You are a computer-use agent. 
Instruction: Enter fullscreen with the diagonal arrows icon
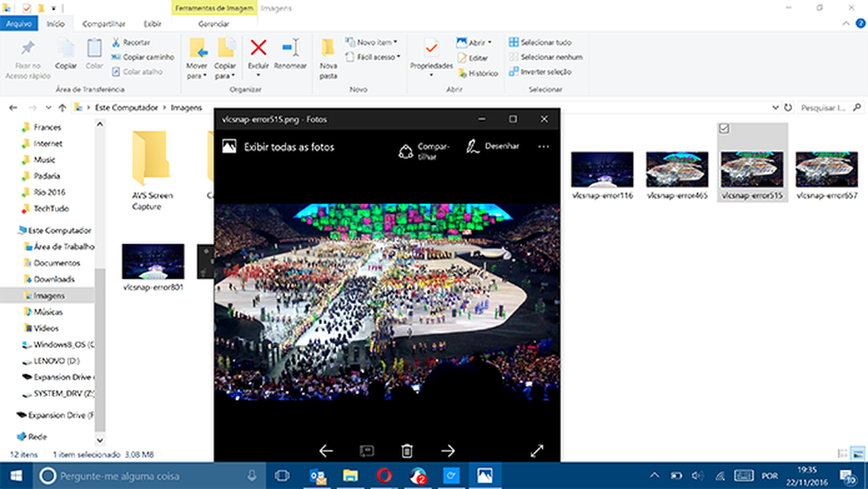tap(537, 451)
